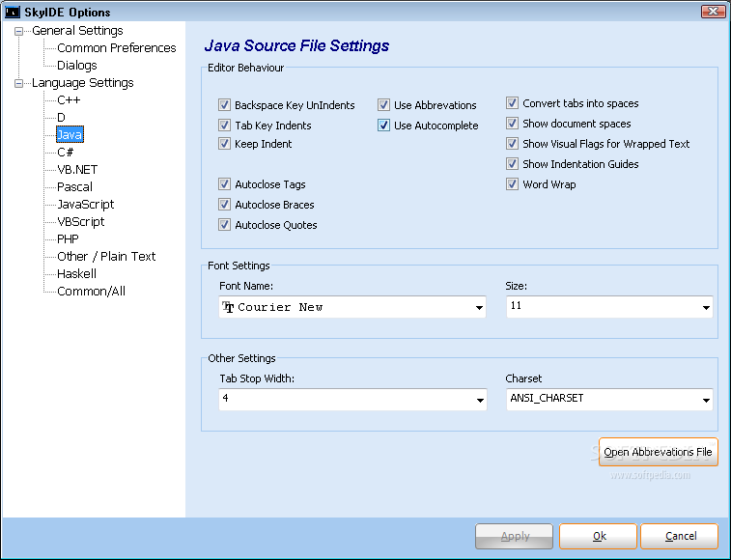Toggle Autoclose Tags checkbox

[224, 183]
